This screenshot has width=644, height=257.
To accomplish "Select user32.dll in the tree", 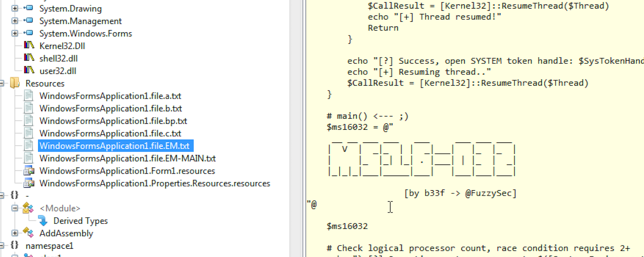I will pos(58,71).
